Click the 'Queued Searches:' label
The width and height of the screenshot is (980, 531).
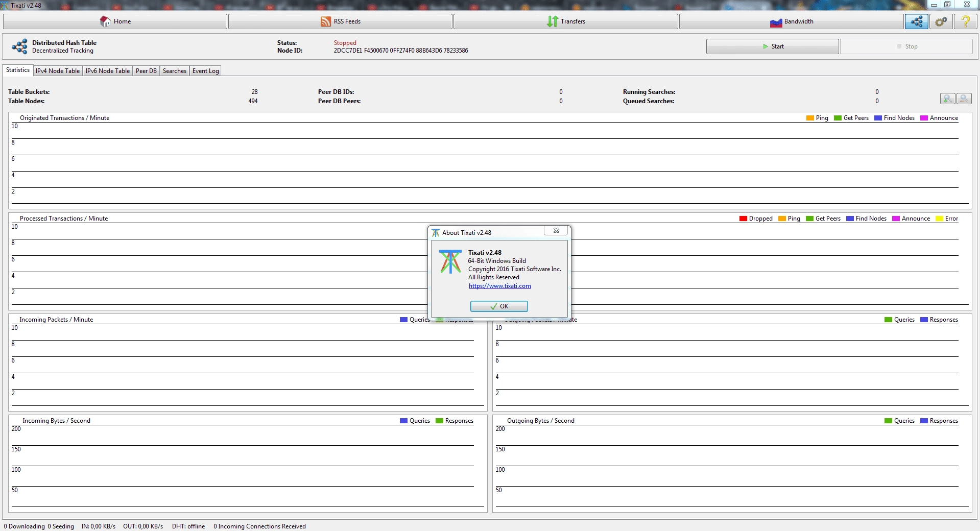(649, 101)
